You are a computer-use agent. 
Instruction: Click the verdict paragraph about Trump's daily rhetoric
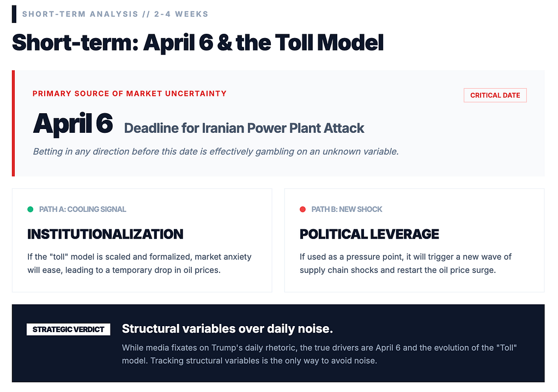pos(319,354)
